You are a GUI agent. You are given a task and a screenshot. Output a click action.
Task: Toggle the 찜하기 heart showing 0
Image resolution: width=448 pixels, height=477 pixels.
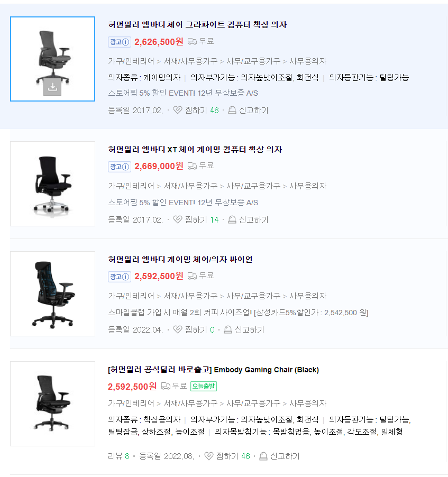click(x=177, y=330)
